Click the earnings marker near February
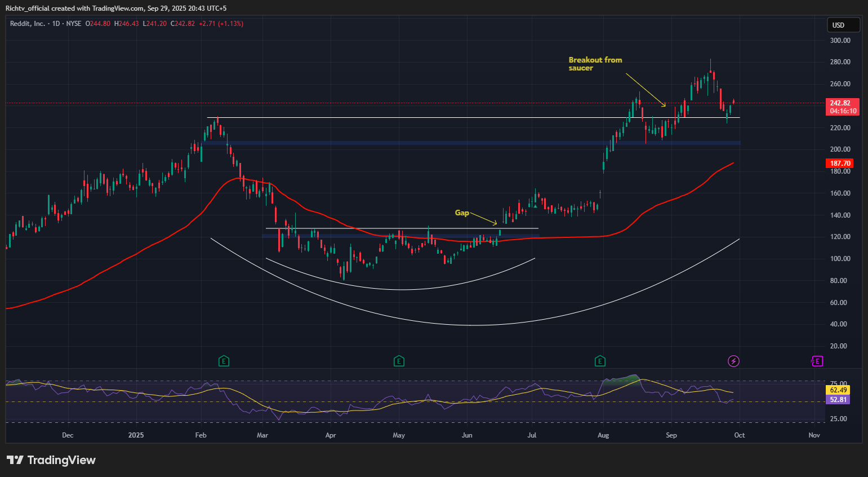 click(224, 361)
